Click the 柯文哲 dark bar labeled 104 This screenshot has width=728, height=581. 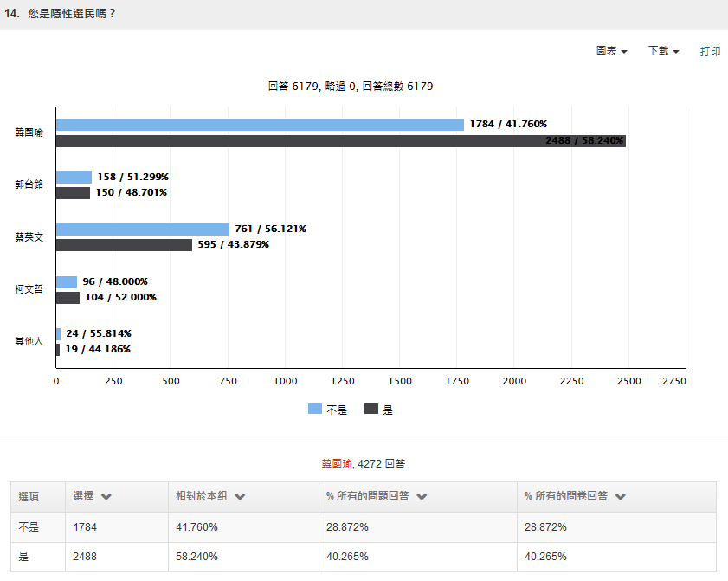coord(68,298)
